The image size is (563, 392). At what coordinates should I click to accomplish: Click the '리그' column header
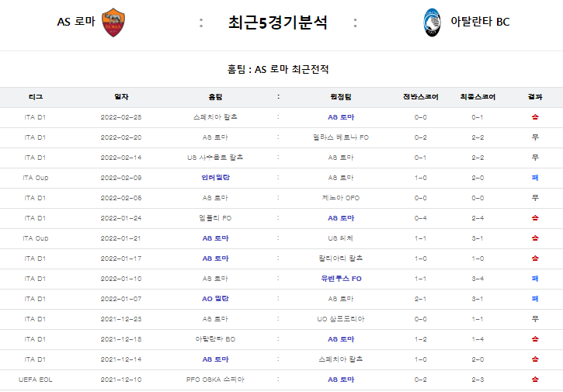pyautogui.click(x=36, y=97)
